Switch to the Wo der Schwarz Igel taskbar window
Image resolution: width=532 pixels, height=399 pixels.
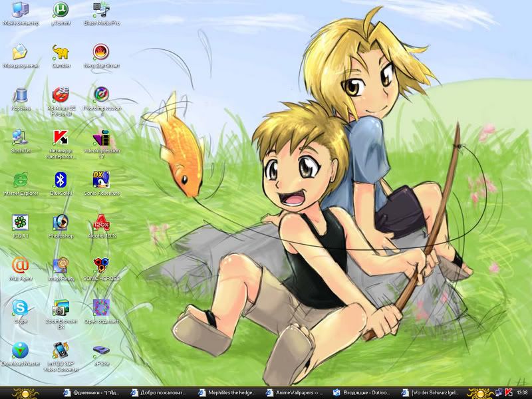point(430,392)
